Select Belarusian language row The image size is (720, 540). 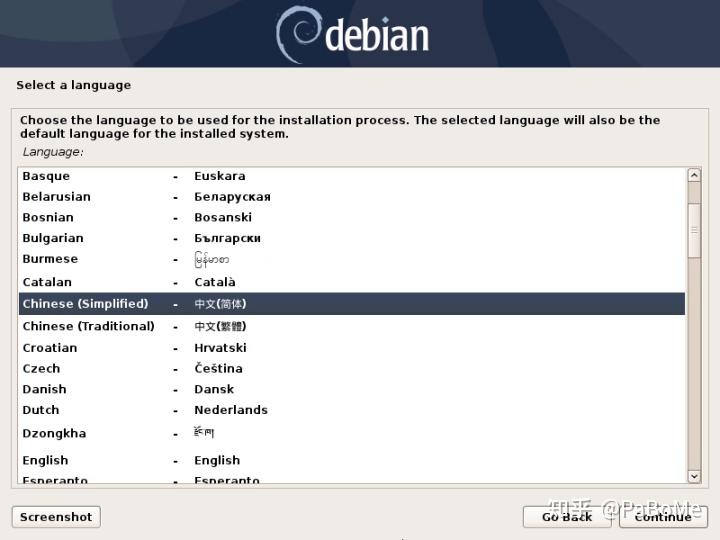tap(352, 197)
